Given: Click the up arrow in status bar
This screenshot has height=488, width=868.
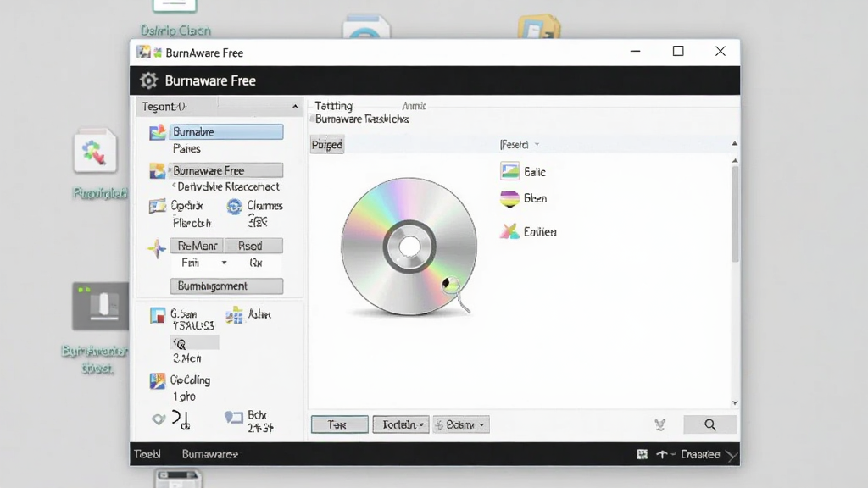Looking at the screenshot, I should click(661, 454).
